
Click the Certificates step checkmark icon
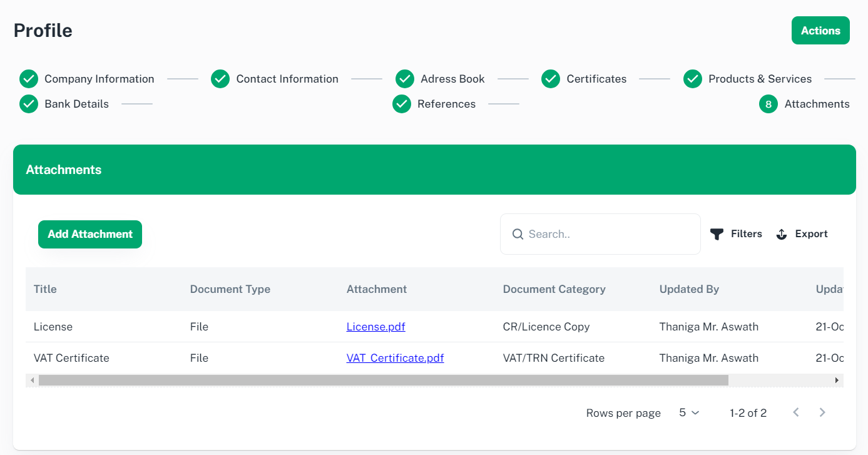click(x=551, y=79)
